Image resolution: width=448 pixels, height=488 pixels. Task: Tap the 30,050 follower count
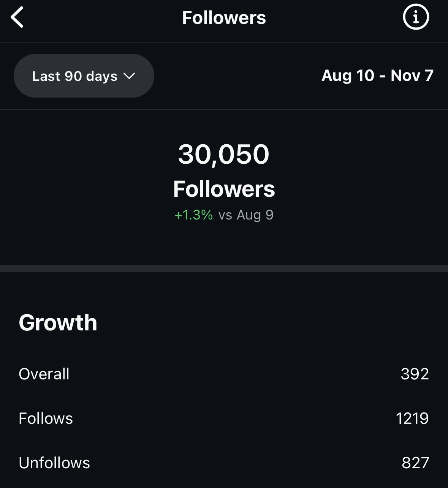click(224, 154)
